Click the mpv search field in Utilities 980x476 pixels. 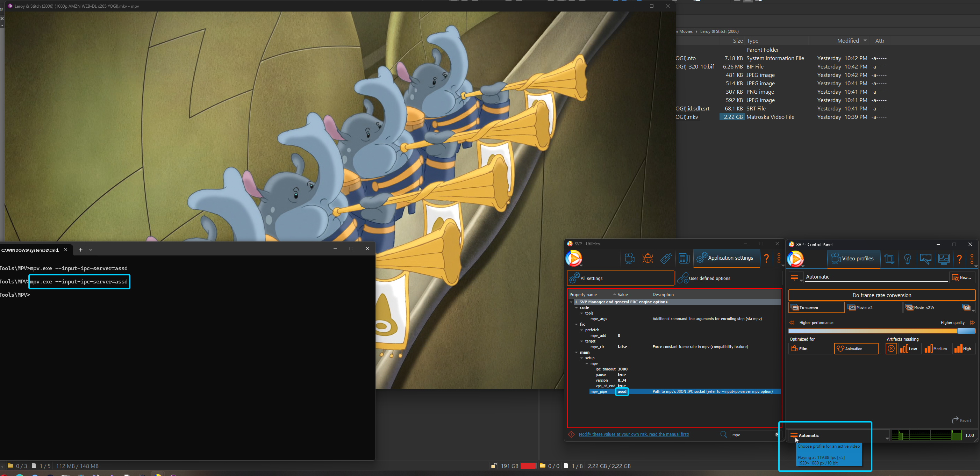(x=752, y=434)
